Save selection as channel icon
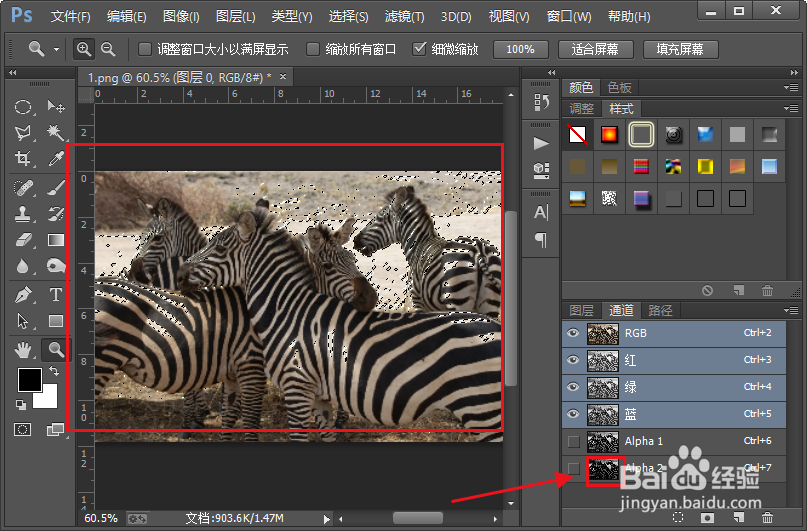 [708, 517]
